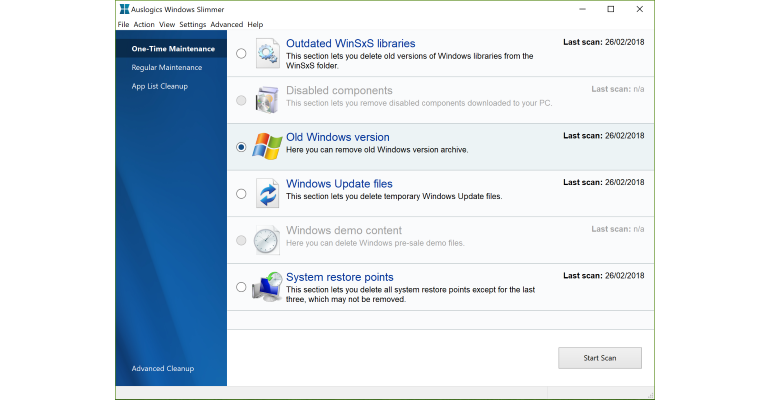Switch to Regular Maintenance section
770x400 pixels.
tap(167, 67)
